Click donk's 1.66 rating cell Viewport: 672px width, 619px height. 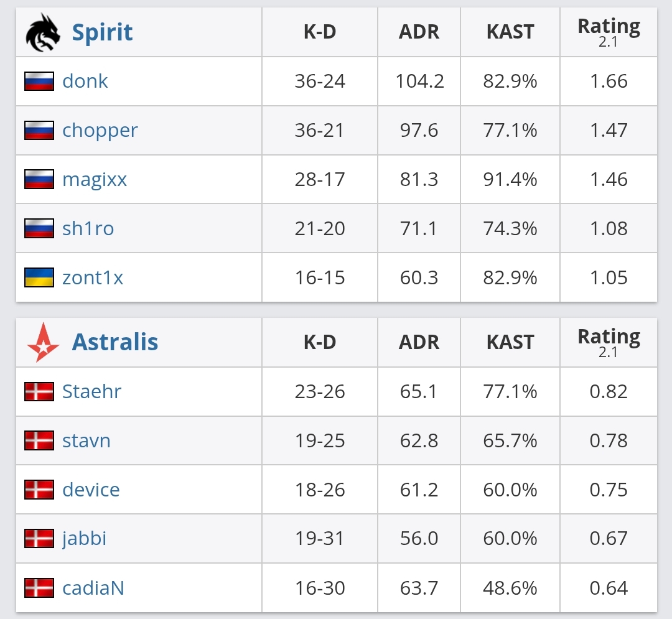(609, 81)
